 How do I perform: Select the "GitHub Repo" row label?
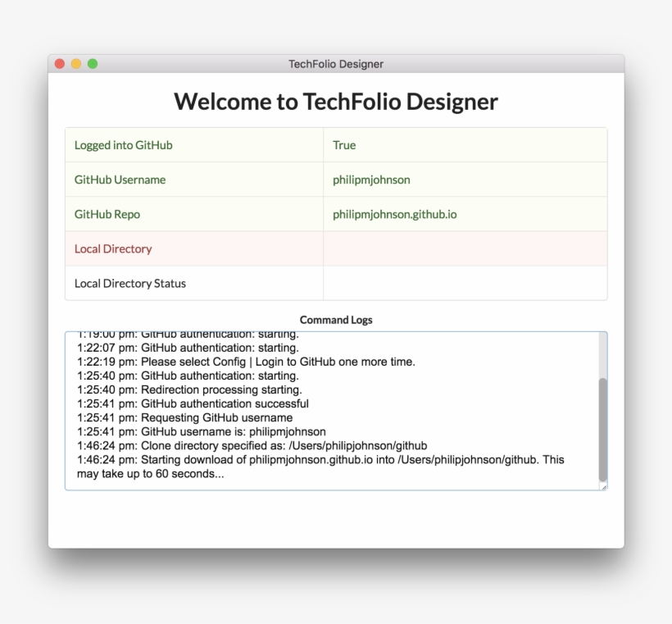(107, 214)
